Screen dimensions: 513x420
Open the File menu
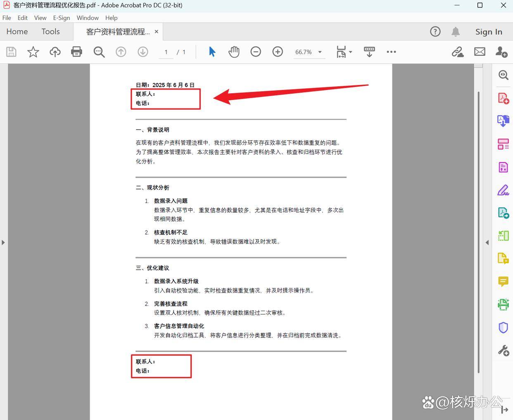pyautogui.click(x=7, y=18)
